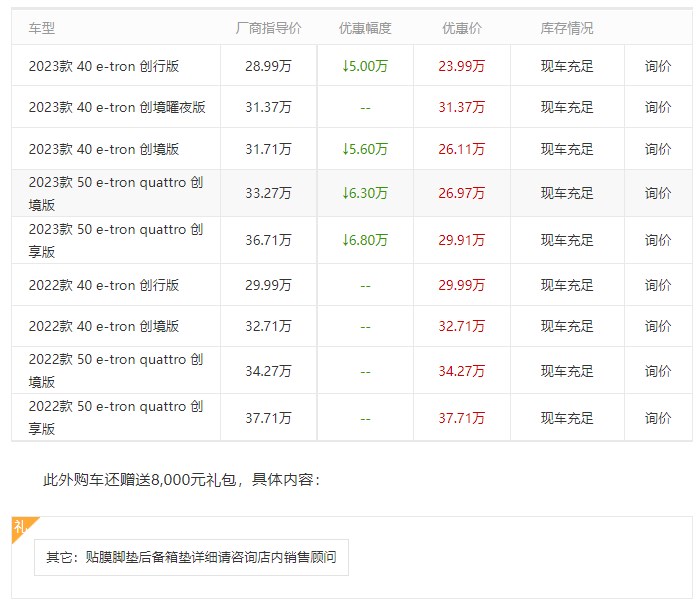Select guide price 28.99万

tap(268, 66)
